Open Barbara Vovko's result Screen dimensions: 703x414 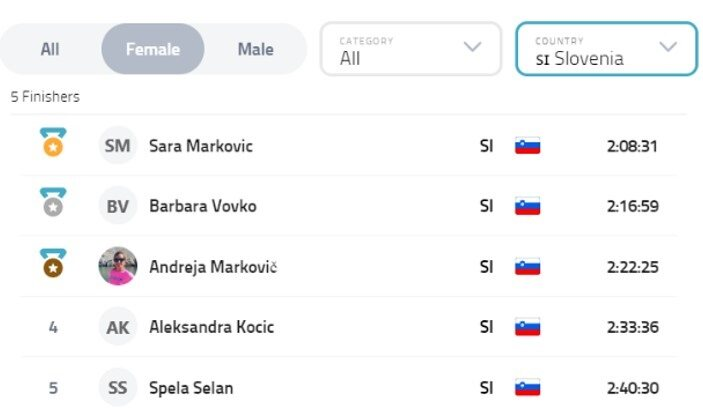pos(203,206)
